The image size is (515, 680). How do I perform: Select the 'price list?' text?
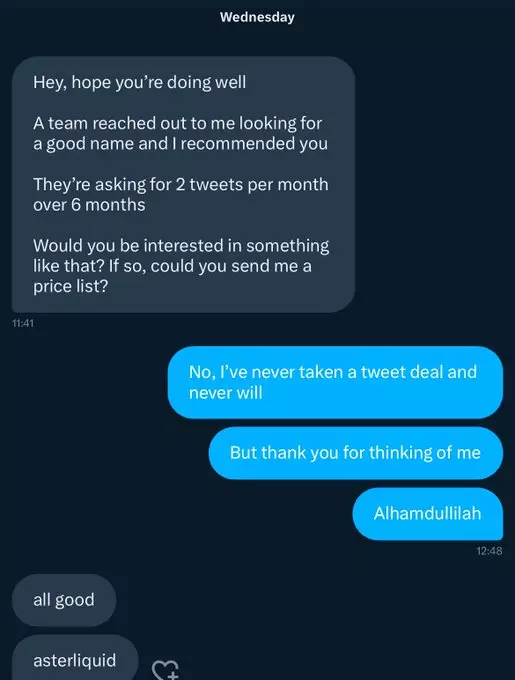70,286
